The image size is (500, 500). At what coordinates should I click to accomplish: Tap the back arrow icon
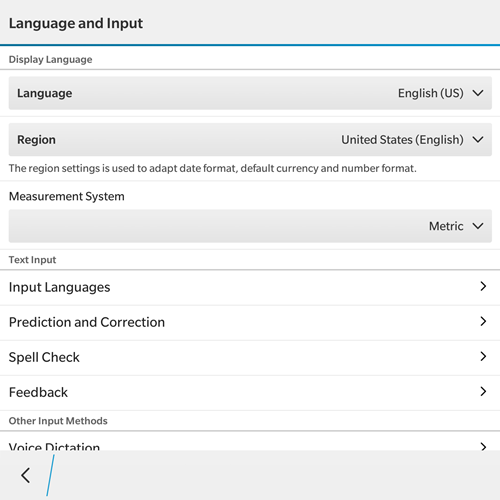point(26,475)
